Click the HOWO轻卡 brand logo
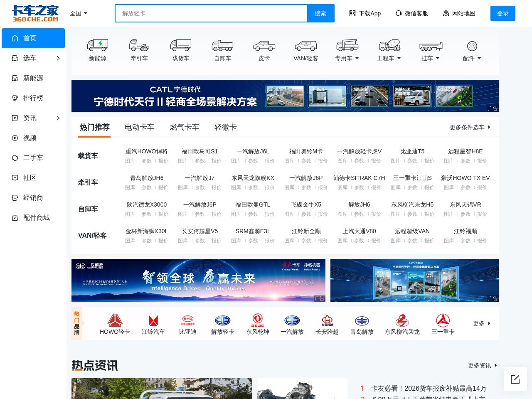This screenshot has height=399, width=532. coord(115,320)
